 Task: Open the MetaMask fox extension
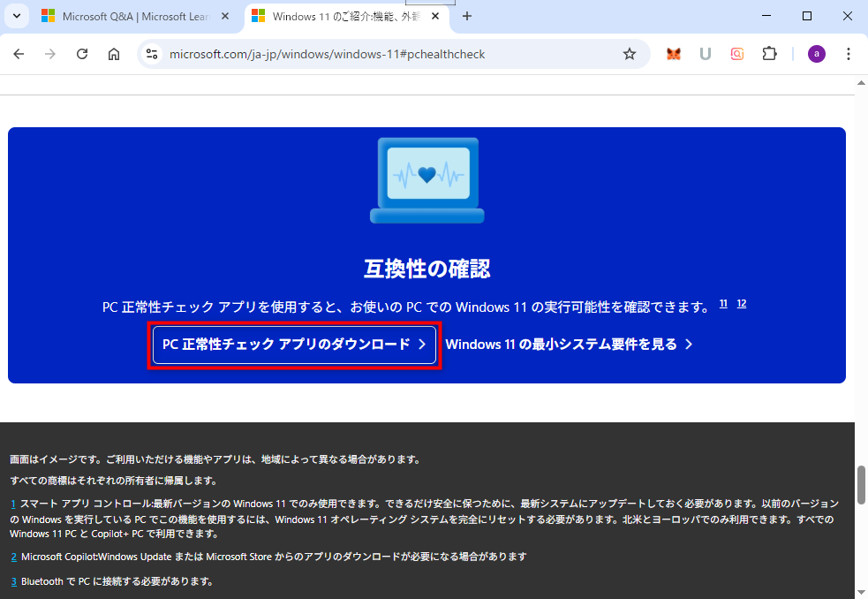click(x=674, y=54)
